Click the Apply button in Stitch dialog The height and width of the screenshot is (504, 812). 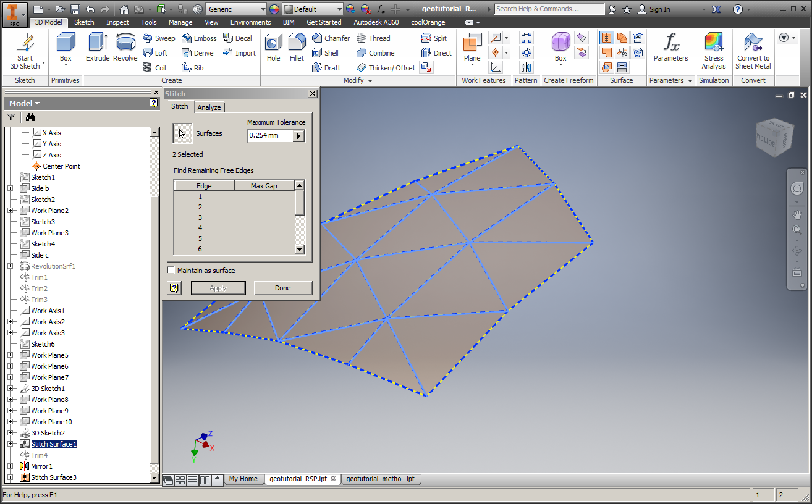click(218, 288)
